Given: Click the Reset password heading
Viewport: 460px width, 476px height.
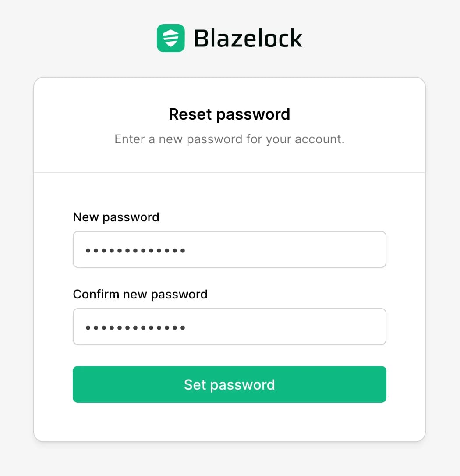Looking at the screenshot, I should 230,114.
